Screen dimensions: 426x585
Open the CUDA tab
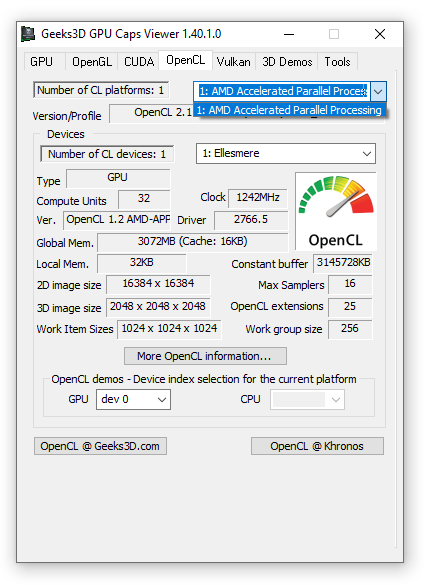(x=139, y=62)
